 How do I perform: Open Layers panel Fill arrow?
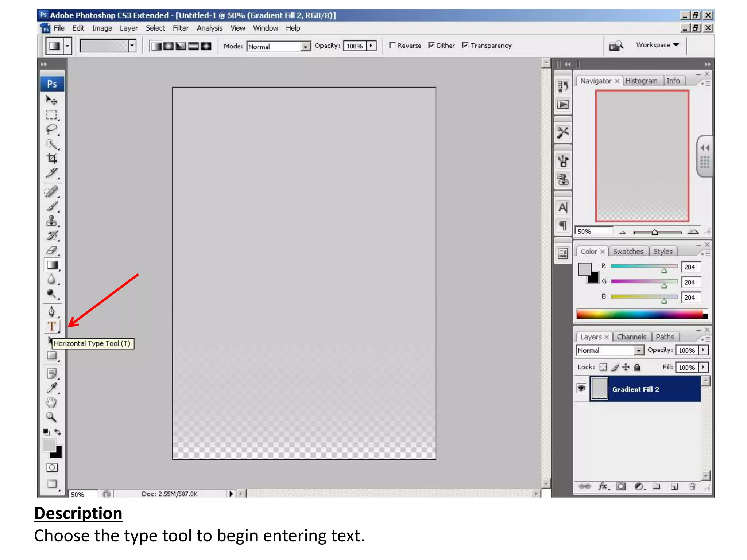[704, 367]
